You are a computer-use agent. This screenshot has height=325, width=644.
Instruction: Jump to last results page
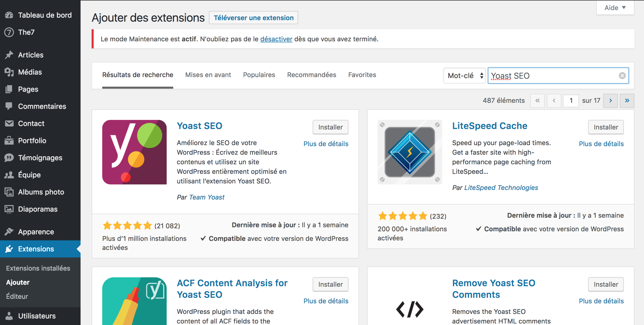pos(627,101)
